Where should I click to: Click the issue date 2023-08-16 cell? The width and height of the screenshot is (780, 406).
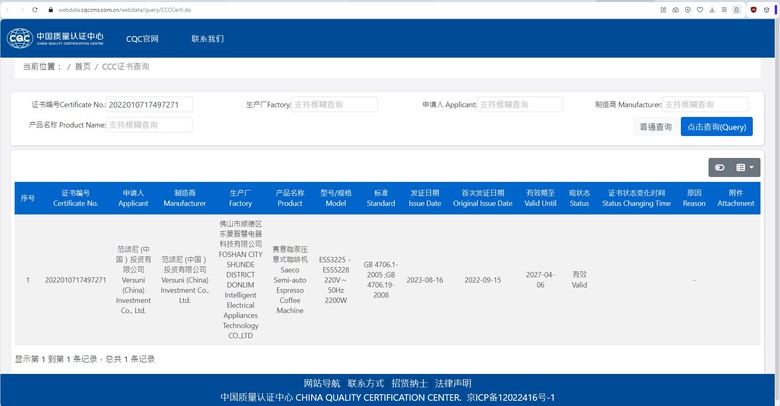tap(425, 280)
